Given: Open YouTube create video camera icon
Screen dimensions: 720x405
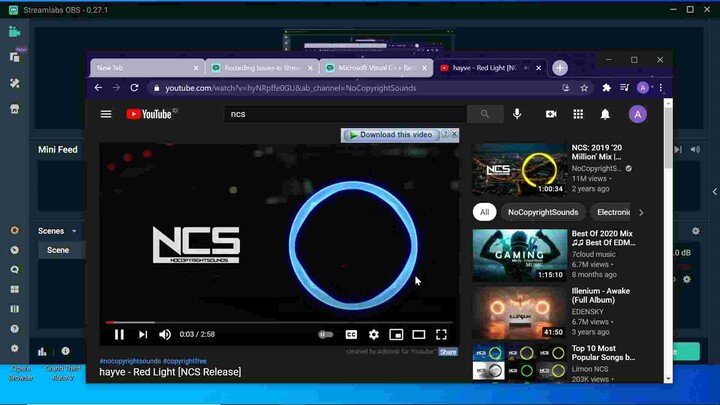Looking at the screenshot, I should click(x=551, y=114).
